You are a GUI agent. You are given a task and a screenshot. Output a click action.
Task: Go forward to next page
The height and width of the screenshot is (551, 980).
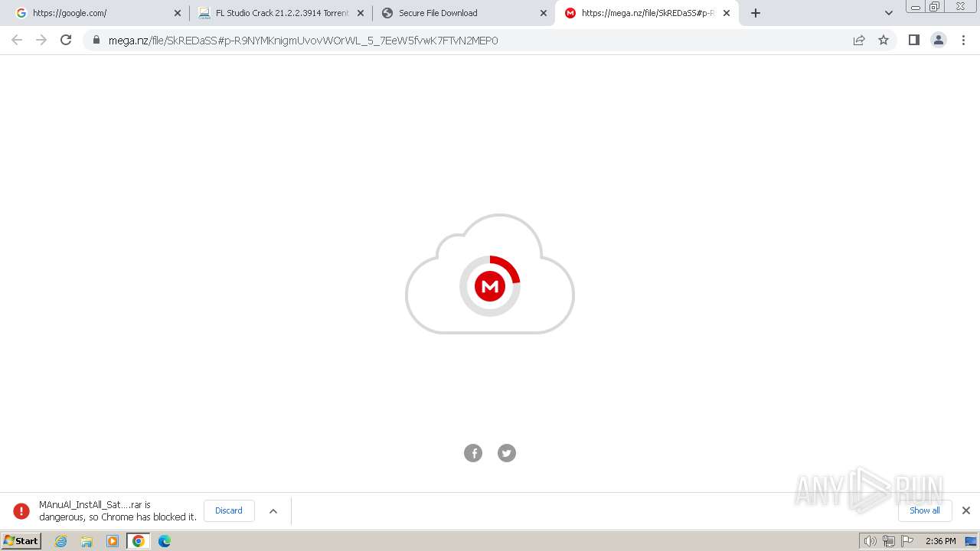(x=41, y=40)
